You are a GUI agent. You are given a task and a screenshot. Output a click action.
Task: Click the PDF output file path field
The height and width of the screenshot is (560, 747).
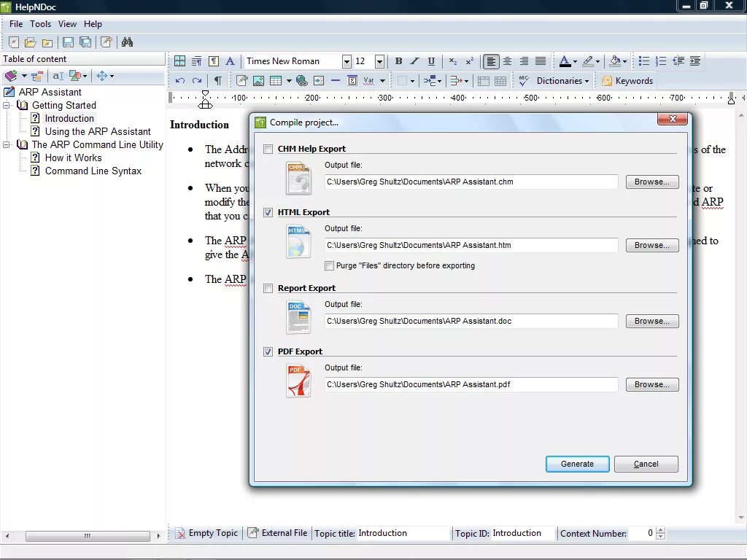[471, 384]
